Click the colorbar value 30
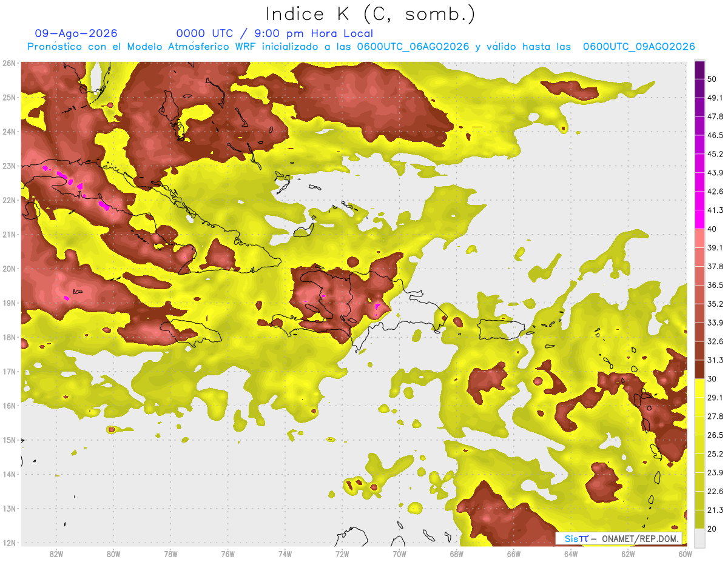 pos(713,378)
